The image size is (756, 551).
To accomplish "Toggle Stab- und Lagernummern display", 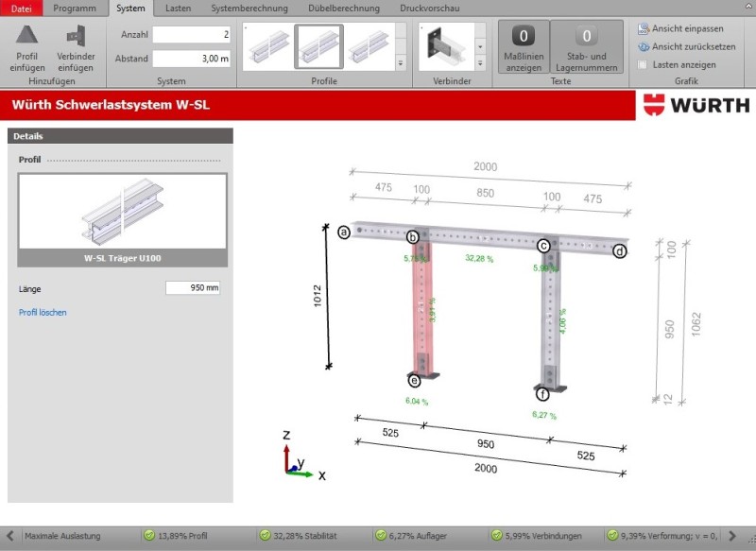I will point(586,38).
